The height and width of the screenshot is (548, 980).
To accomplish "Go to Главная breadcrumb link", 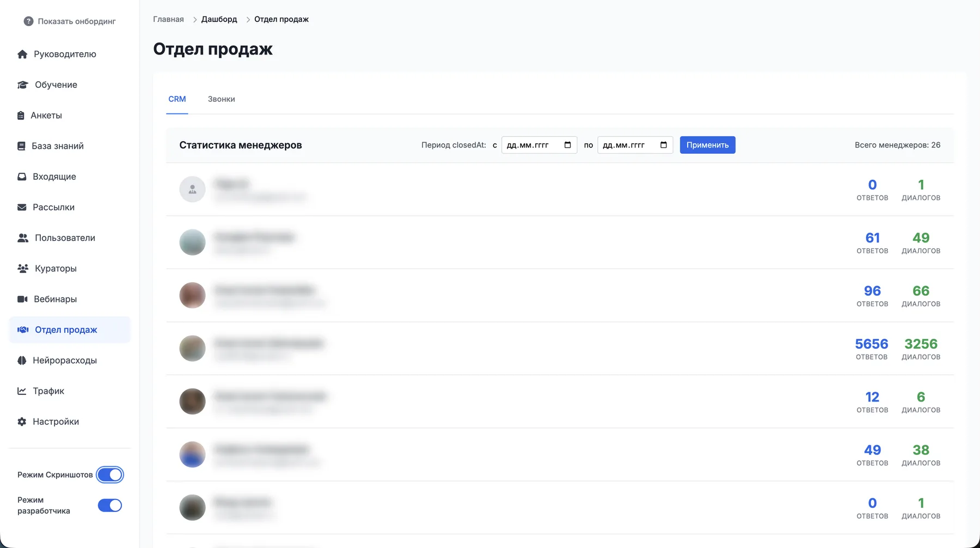I will [168, 19].
